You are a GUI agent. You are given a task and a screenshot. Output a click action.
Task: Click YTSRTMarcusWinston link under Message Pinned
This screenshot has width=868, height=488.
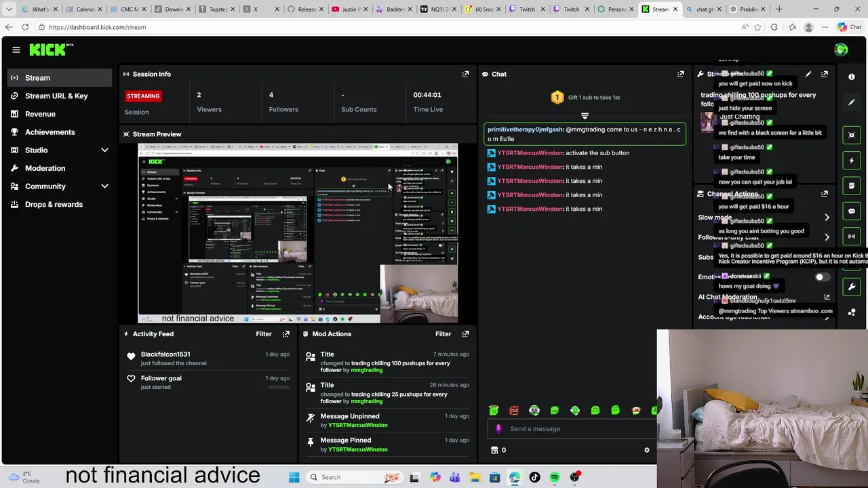(x=358, y=449)
